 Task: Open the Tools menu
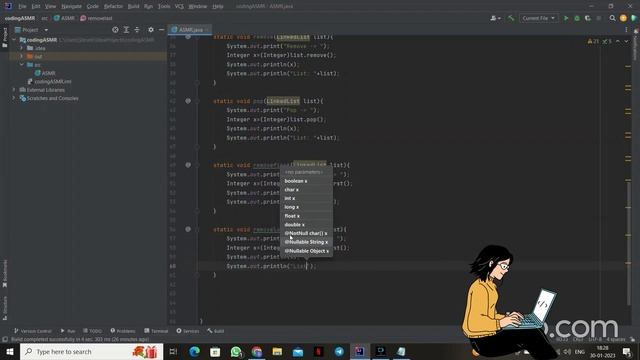point(164,6)
